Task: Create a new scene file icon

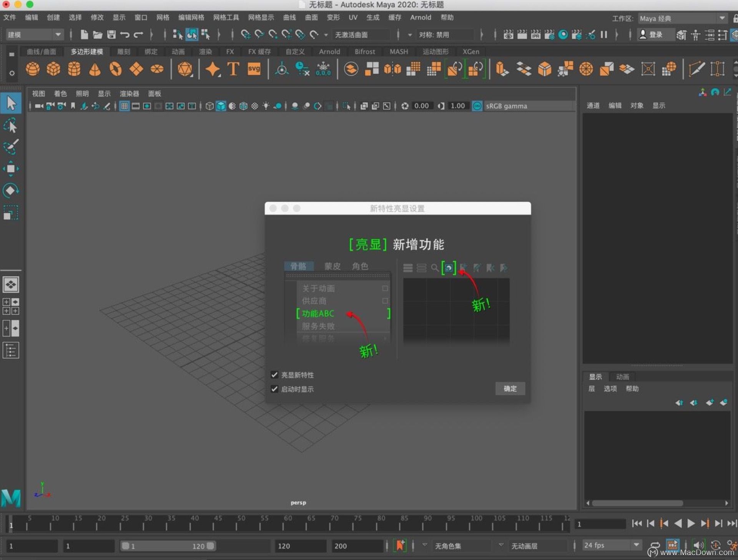Action: click(x=84, y=35)
